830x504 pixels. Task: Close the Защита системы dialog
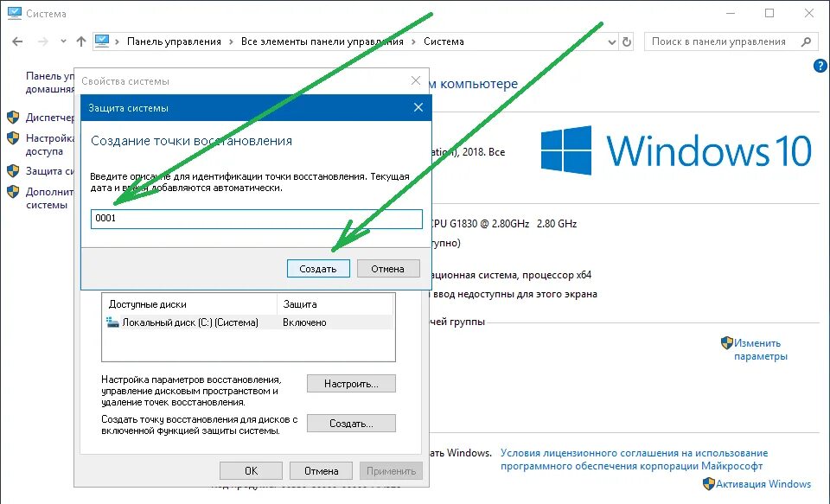click(x=418, y=107)
